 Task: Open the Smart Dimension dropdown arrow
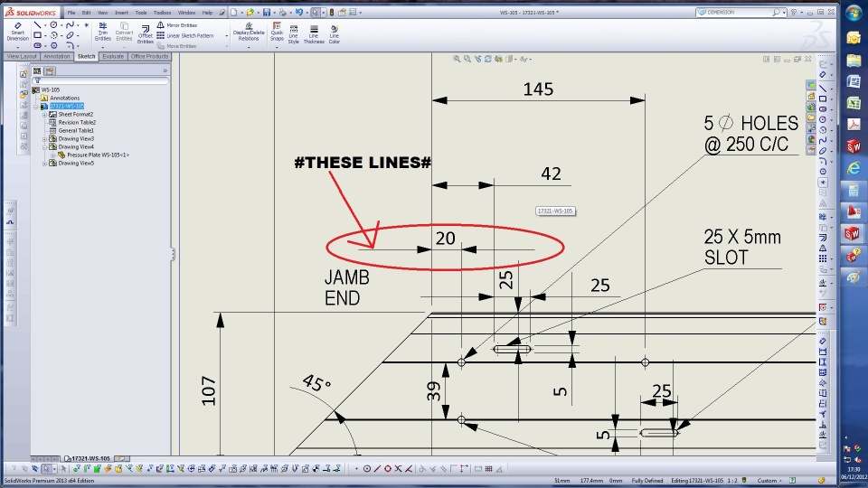(x=17, y=48)
